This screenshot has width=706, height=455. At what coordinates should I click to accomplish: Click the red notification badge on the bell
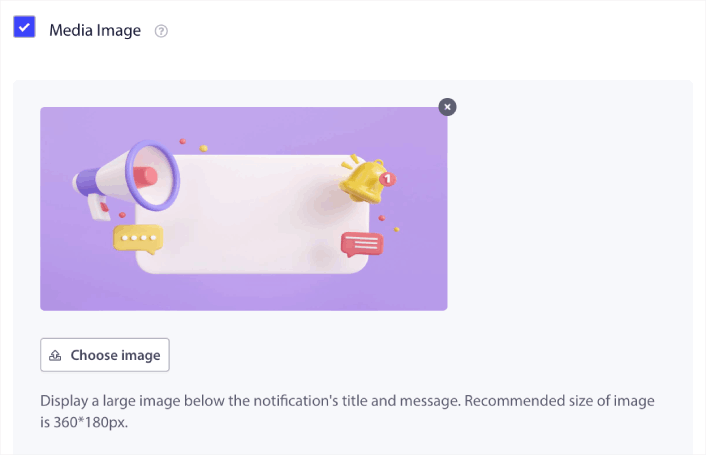click(388, 179)
